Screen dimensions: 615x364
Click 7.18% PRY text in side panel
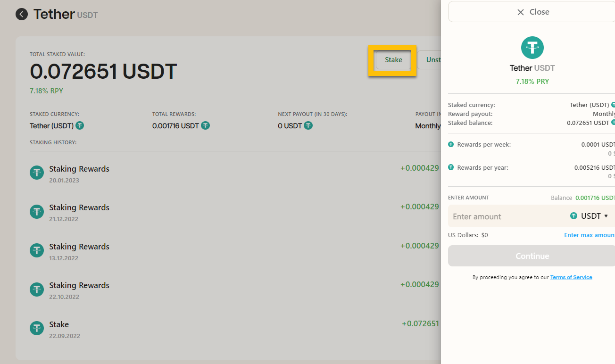click(532, 82)
